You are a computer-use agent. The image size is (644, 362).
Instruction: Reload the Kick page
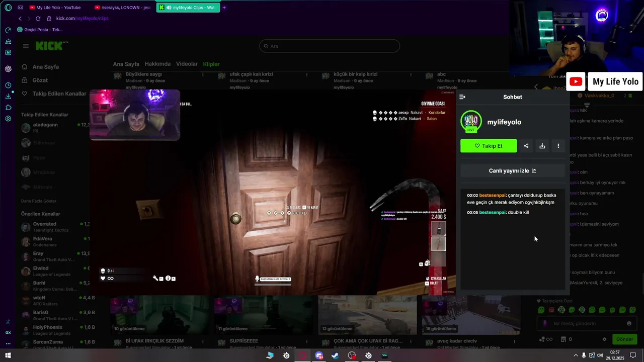[x=38, y=19]
